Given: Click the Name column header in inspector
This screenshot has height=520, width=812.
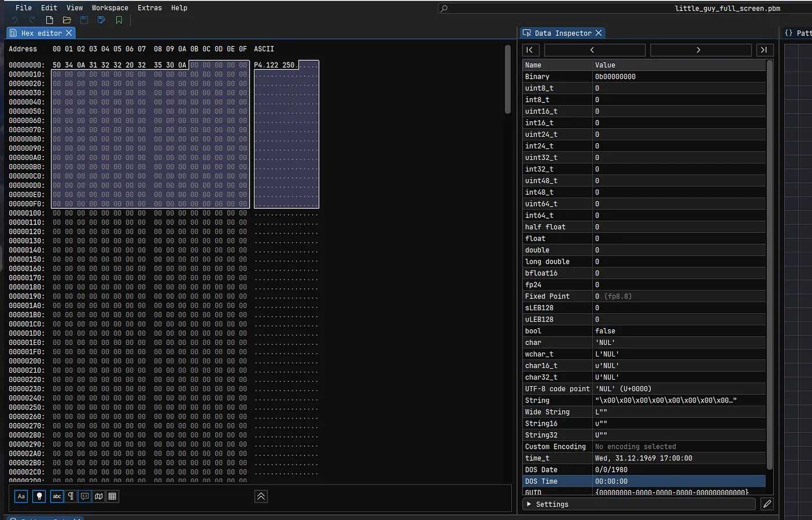Looking at the screenshot, I should click(x=557, y=65).
